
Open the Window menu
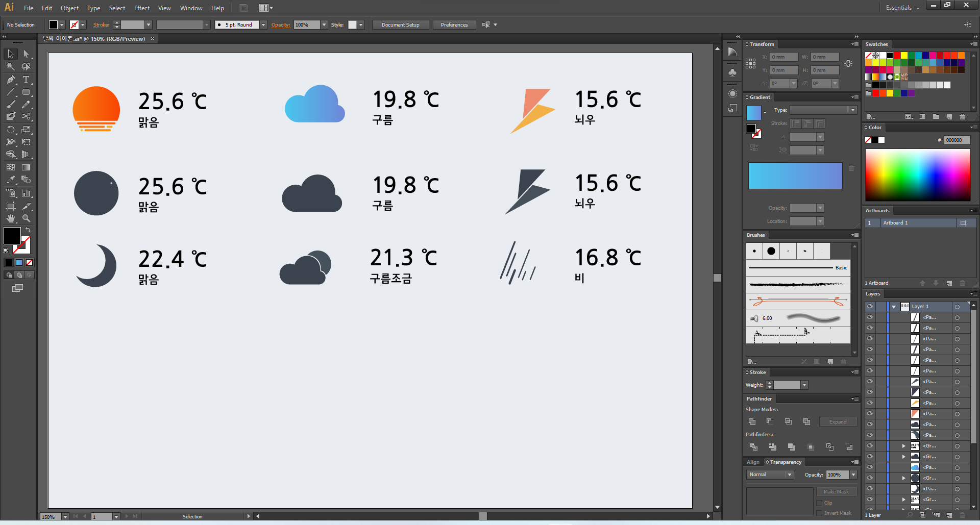point(191,8)
